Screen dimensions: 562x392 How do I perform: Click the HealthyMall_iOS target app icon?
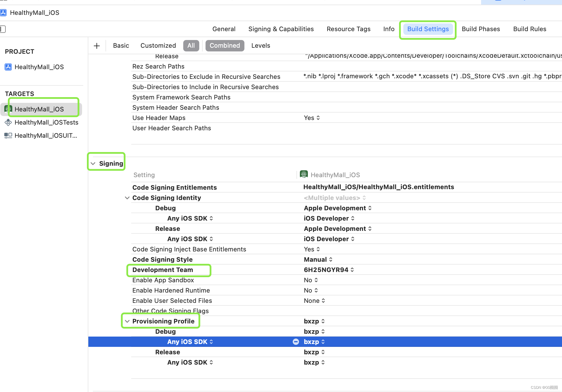point(8,109)
